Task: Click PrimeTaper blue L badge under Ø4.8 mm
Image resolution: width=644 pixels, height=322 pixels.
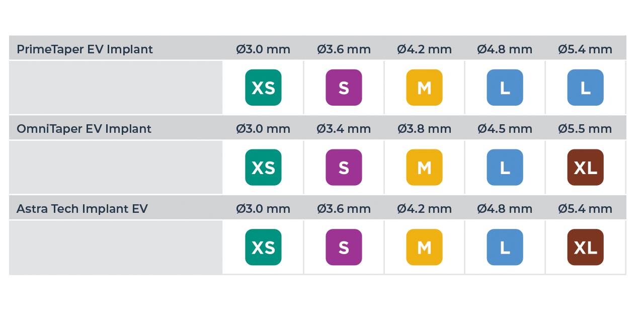Action: (x=505, y=88)
